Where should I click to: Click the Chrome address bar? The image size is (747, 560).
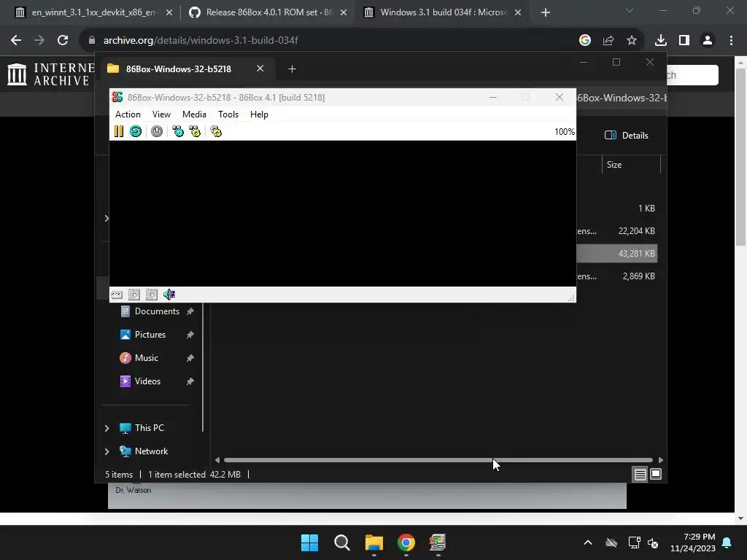[x=329, y=41]
